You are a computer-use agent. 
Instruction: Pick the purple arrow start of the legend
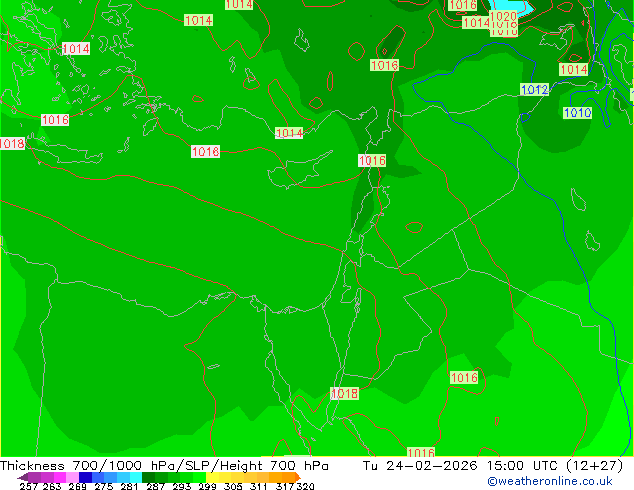click(x=23, y=477)
